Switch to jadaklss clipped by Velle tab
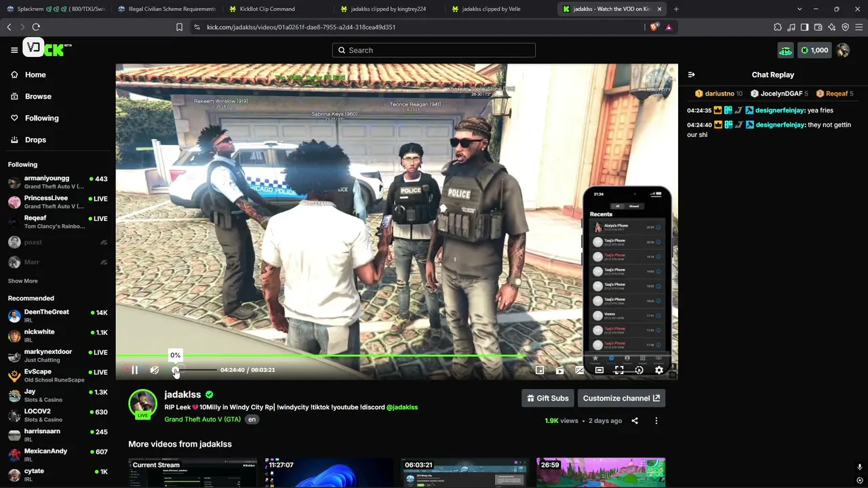868x488 pixels. coord(500,9)
